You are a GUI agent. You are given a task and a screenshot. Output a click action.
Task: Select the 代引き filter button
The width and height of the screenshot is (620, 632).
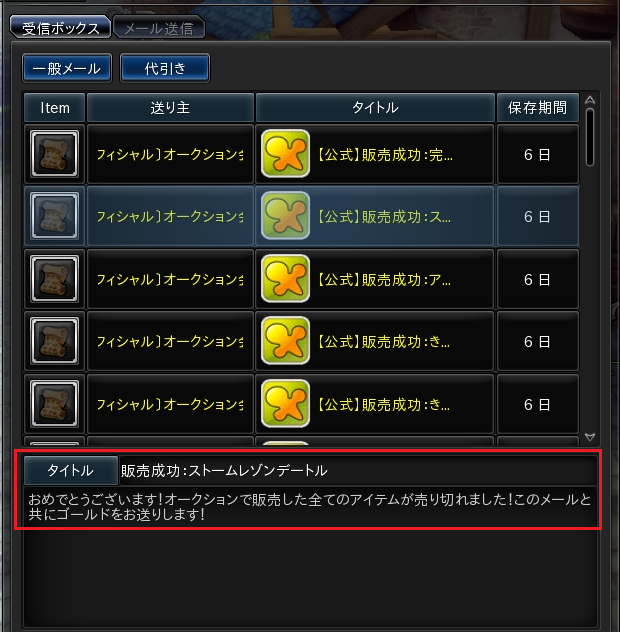point(165,68)
